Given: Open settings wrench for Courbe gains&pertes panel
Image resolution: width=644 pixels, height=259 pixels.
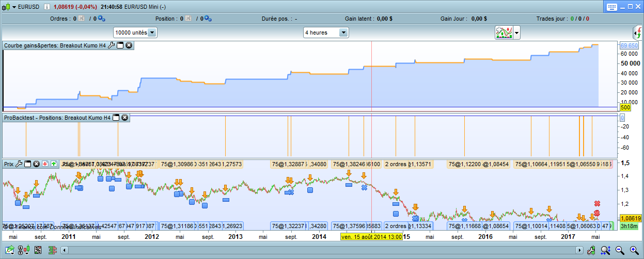Looking at the screenshot, I should click(x=111, y=45).
